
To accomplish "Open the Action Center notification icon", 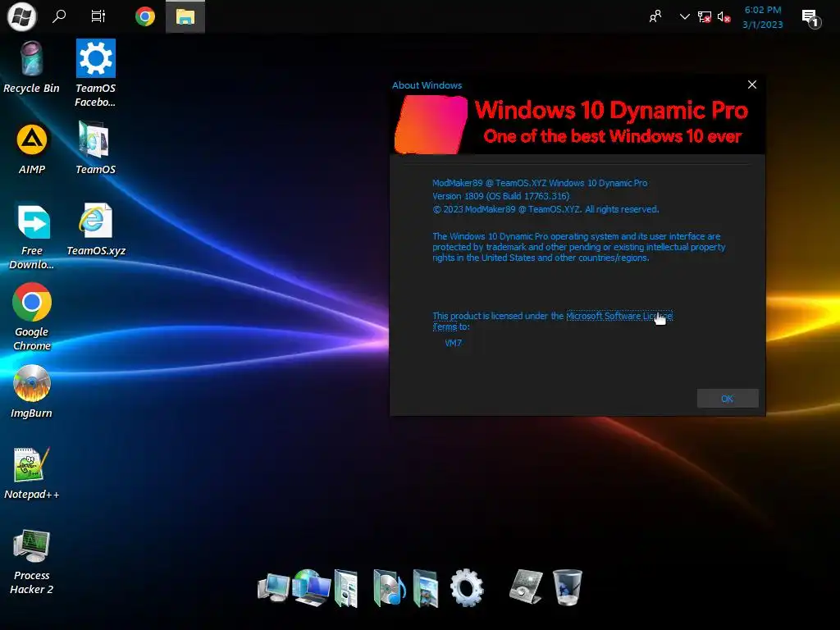I will (x=810, y=18).
